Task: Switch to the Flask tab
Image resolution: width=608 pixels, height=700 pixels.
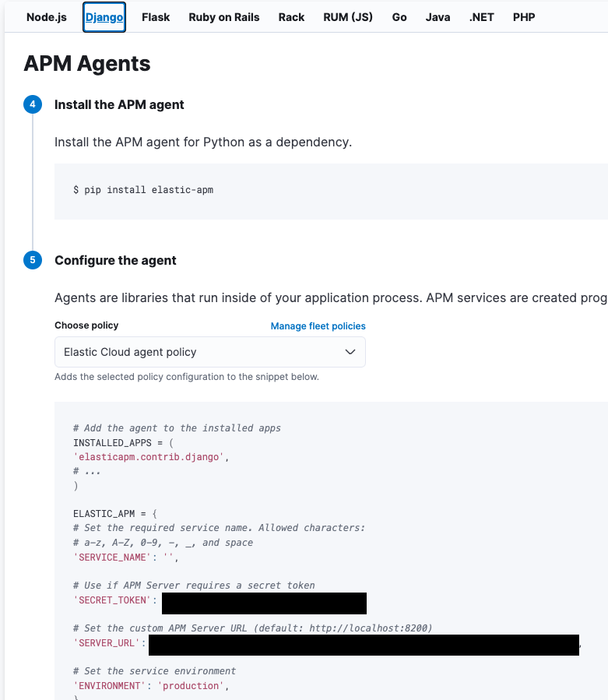Action: tap(156, 17)
